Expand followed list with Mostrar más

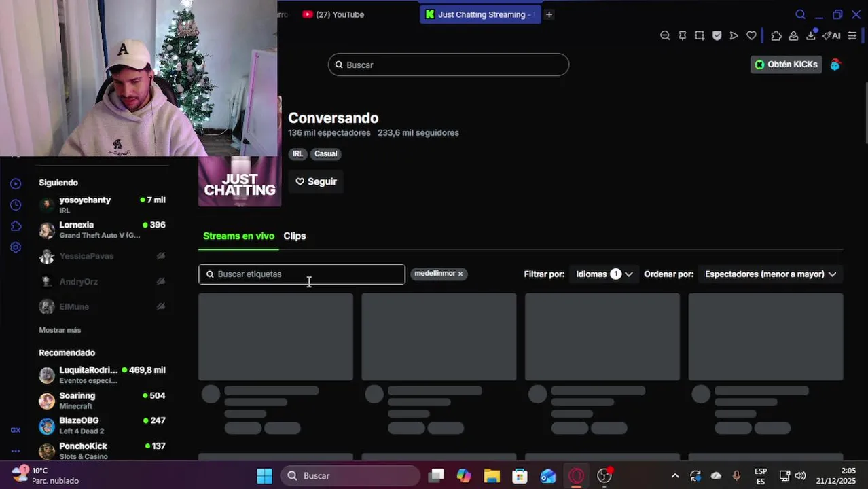60,330
